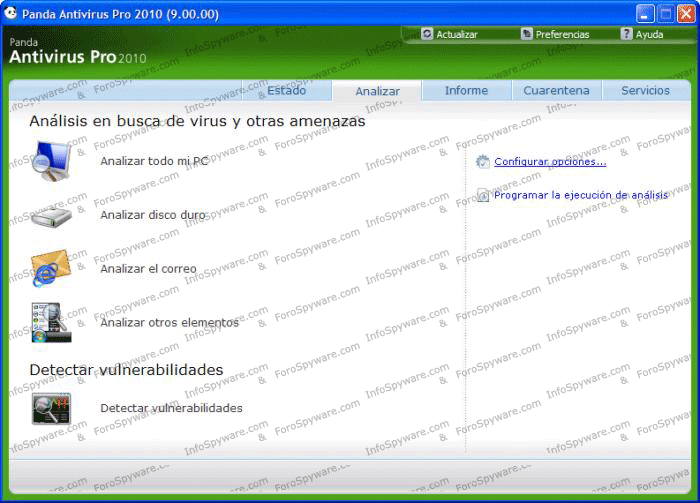Start Analizar todo mi PC scan
This screenshot has height=503, width=700.
[154, 161]
